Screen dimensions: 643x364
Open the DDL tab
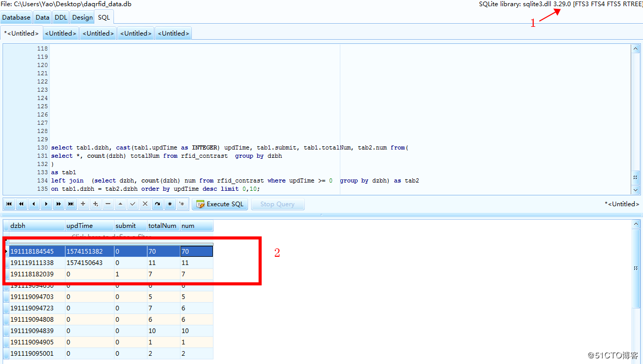point(61,17)
